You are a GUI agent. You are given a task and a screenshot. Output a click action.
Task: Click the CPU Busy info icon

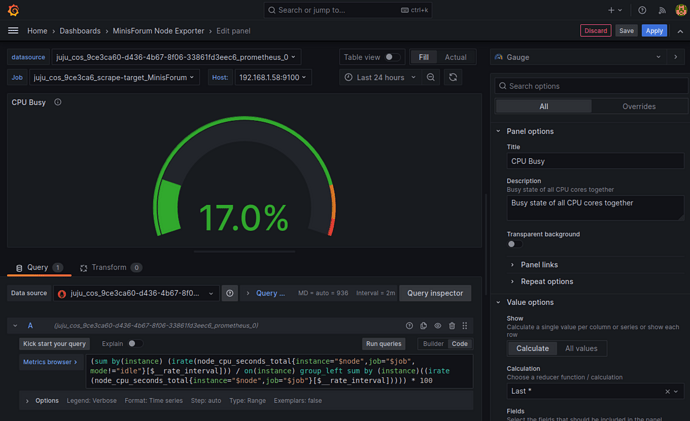pos(58,102)
